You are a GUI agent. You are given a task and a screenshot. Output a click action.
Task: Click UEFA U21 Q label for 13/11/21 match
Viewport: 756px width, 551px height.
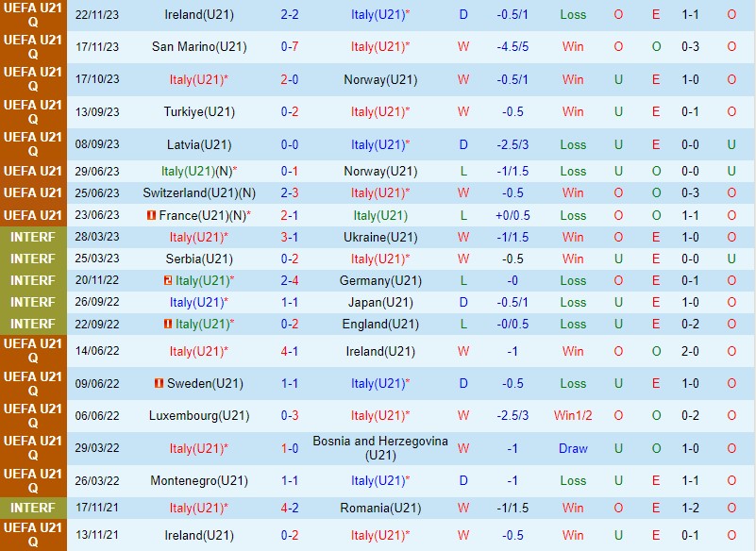pos(33,535)
